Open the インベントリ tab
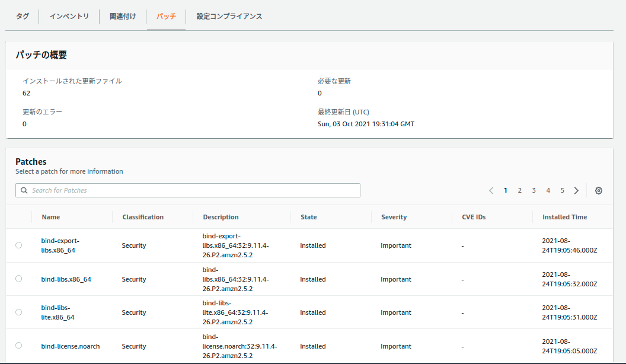The width and height of the screenshot is (626, 364). (x=69, y=17)
